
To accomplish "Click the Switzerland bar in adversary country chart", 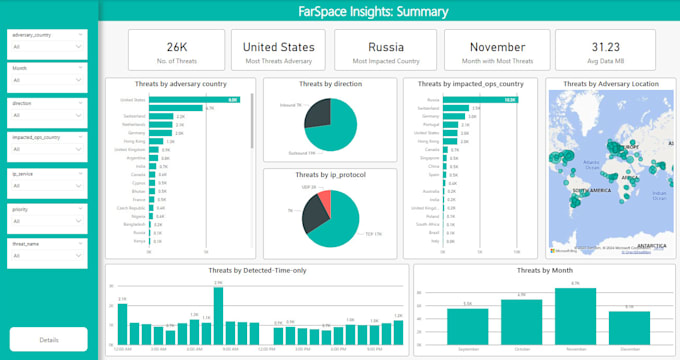I will [x=161, y=116].
